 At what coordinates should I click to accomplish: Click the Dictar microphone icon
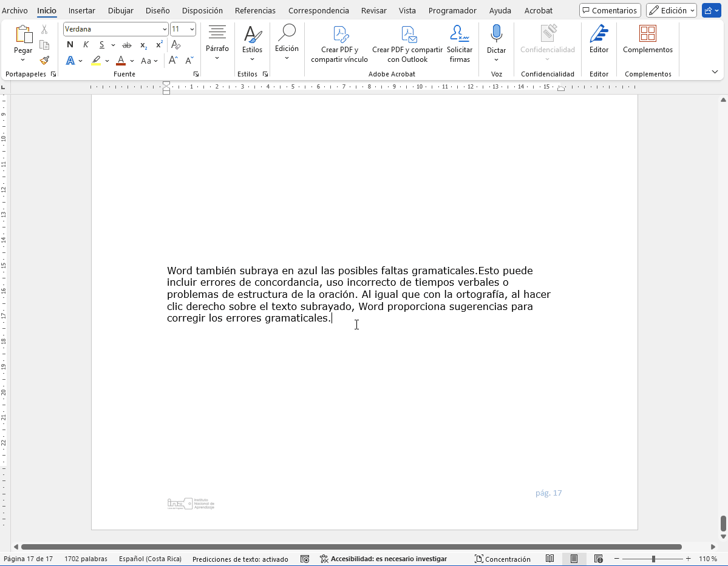point(496,35)
